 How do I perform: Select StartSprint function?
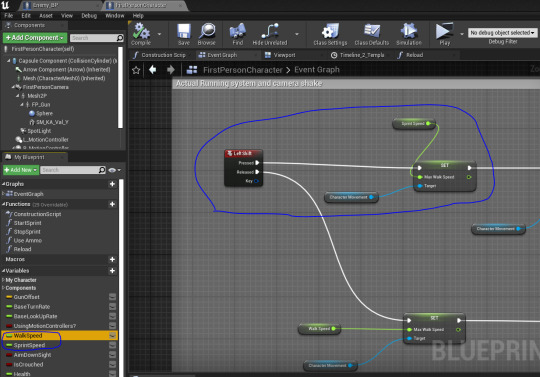tap(28, 223)
